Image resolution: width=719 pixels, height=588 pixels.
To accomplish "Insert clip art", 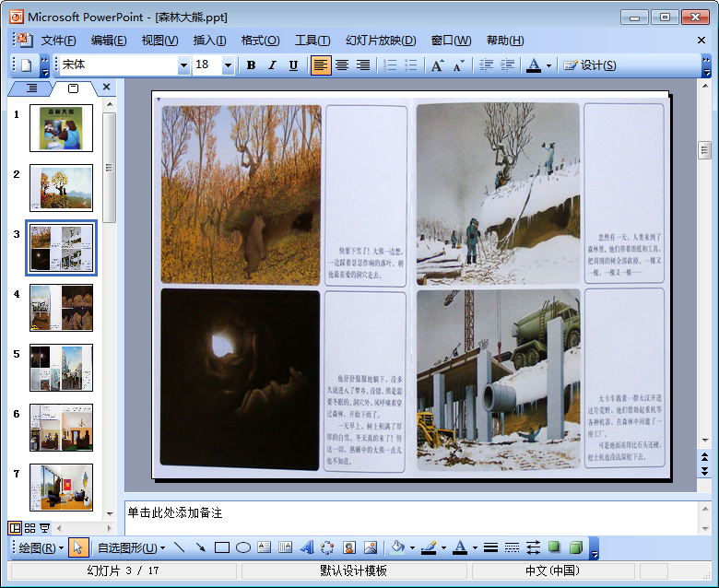I will [349, 547].
